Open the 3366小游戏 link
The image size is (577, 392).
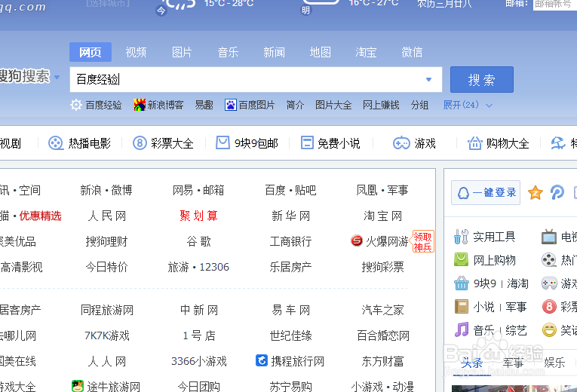198,361
